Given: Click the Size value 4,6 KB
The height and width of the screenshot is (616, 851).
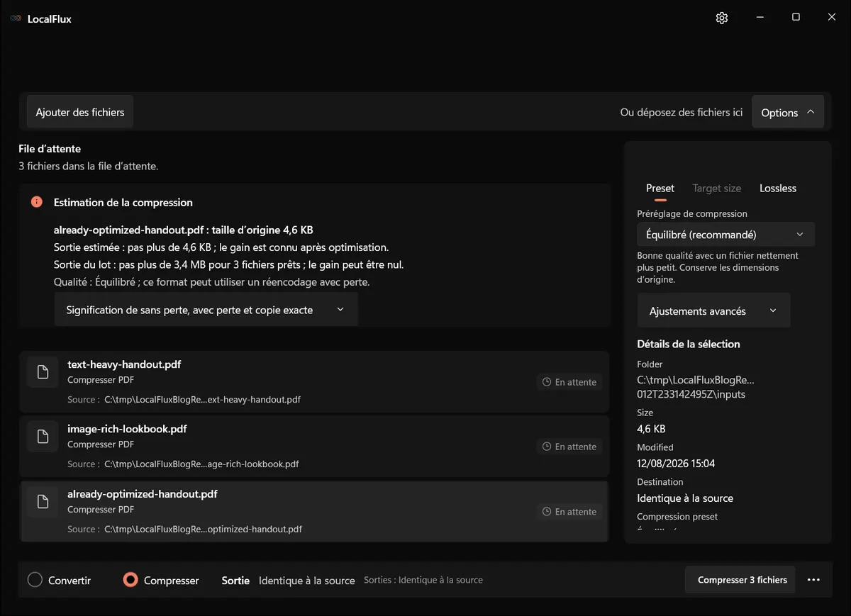Looking at the screenshot, I should (651, 429).
